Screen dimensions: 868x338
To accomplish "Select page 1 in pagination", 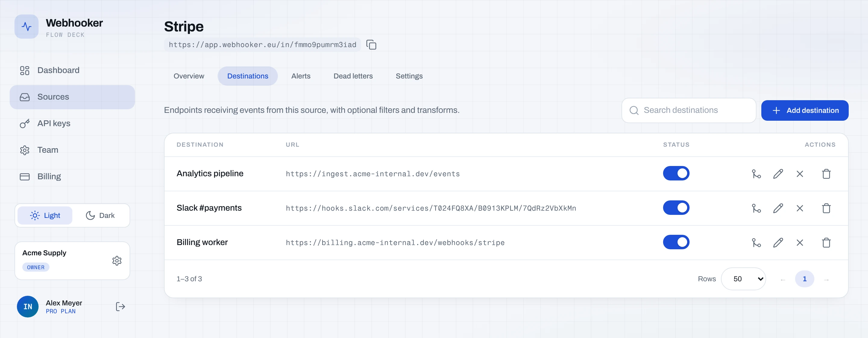I will 804,279.
